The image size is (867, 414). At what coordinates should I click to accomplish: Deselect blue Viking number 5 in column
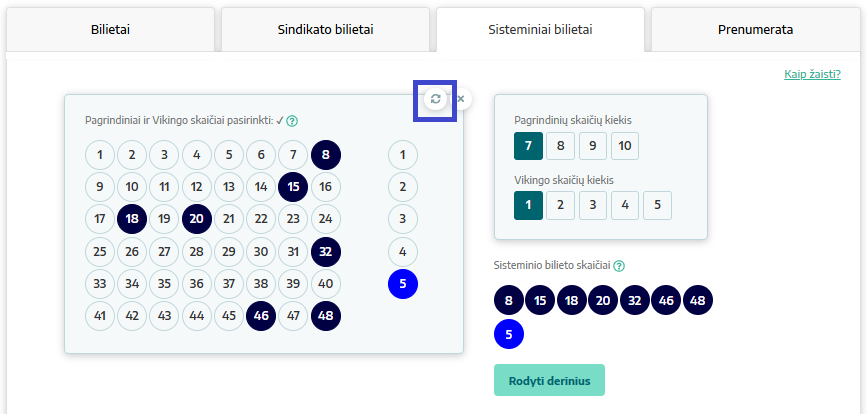403,284
